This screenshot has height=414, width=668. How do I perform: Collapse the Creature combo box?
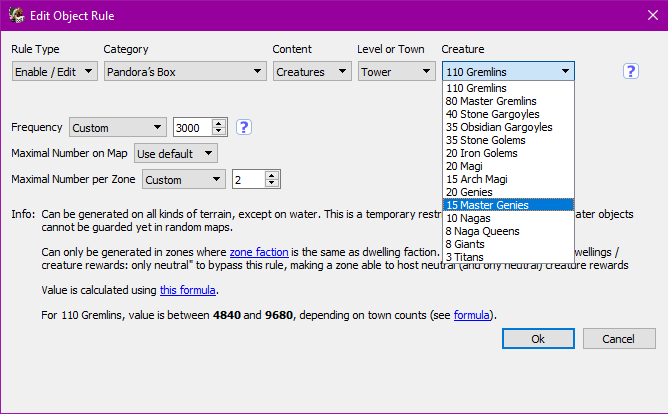(508, 71)
